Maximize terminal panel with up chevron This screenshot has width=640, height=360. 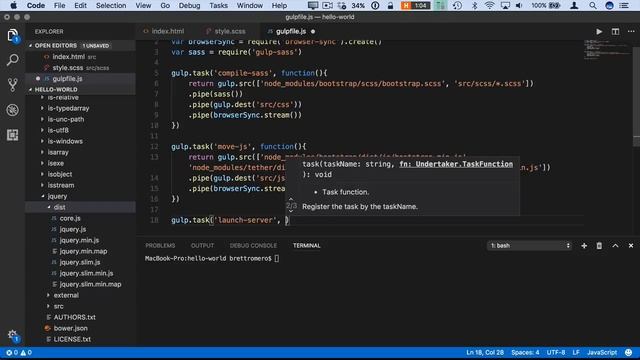pyautogui.click(x=615, y=246)
